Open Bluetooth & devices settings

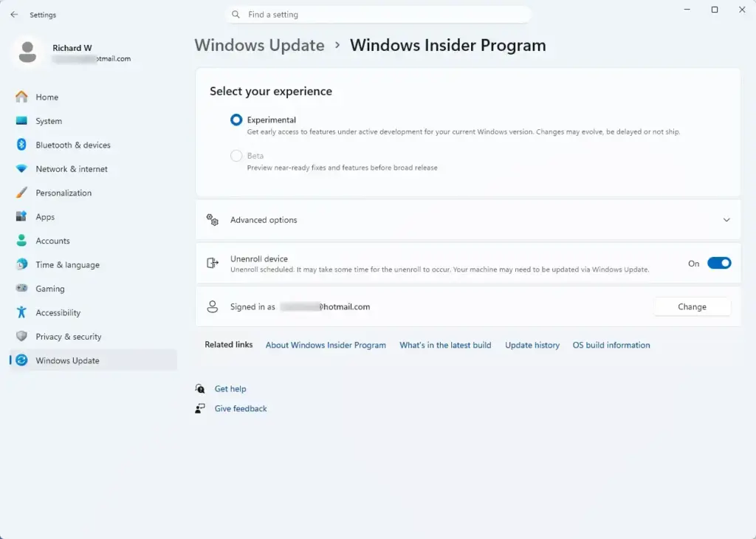[x=93, y=145]
